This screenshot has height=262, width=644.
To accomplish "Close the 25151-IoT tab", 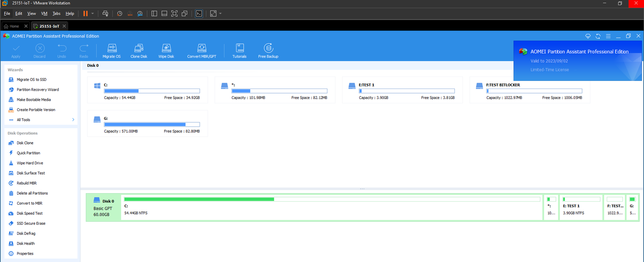I will 64,26.
